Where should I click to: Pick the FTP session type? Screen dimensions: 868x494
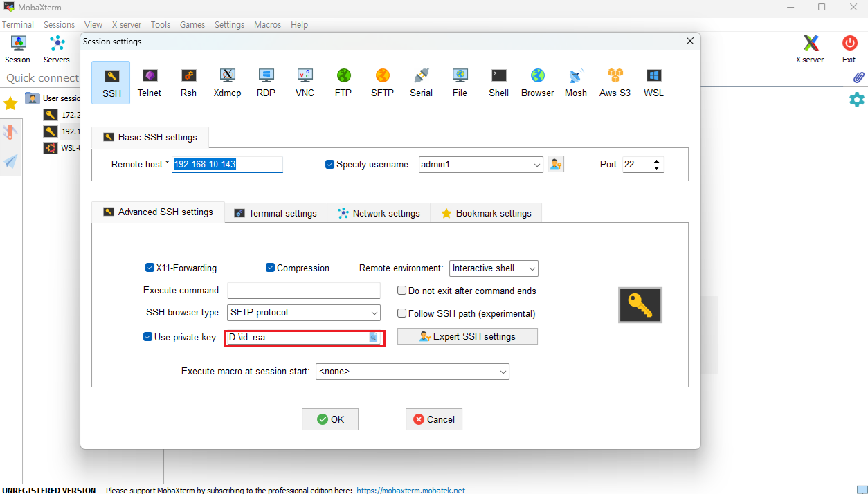[x=343, y=82]
